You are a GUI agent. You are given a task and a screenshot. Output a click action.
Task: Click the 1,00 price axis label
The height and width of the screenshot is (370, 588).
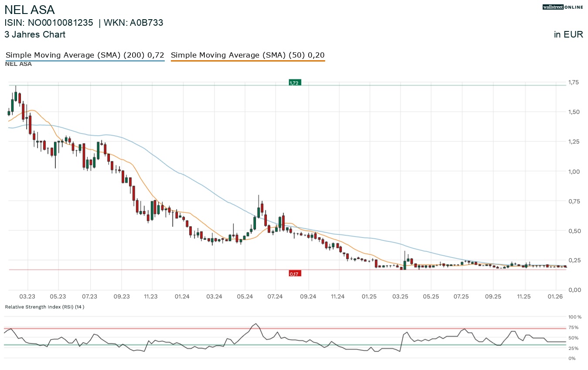tap(574, 171)
